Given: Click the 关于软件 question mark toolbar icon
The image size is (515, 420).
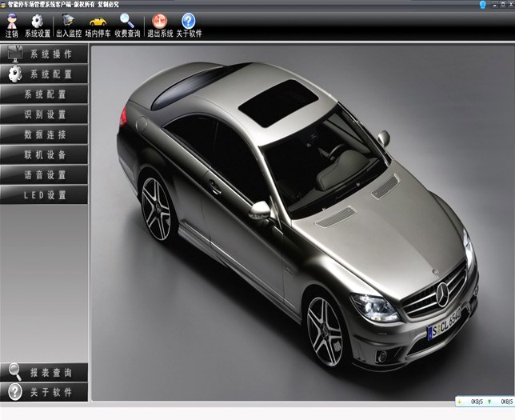Looking at the screenshot, I should [189, 25].
